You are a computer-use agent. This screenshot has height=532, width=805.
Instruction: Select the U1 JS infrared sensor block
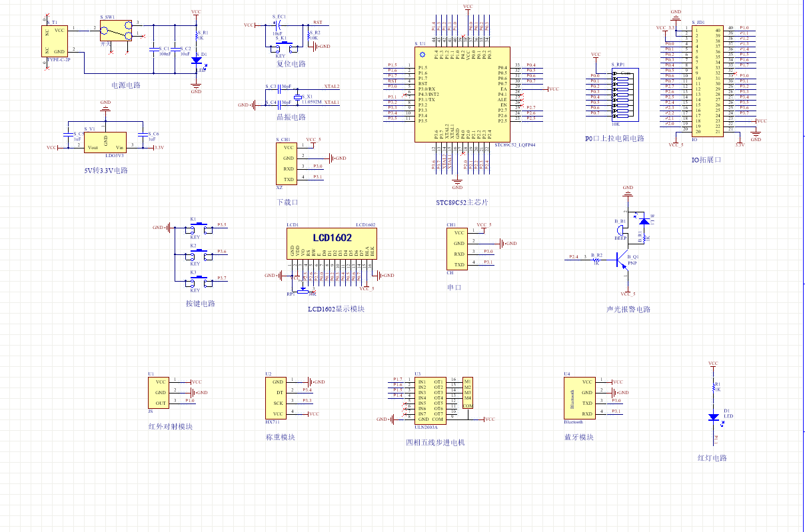coord(159,393)
